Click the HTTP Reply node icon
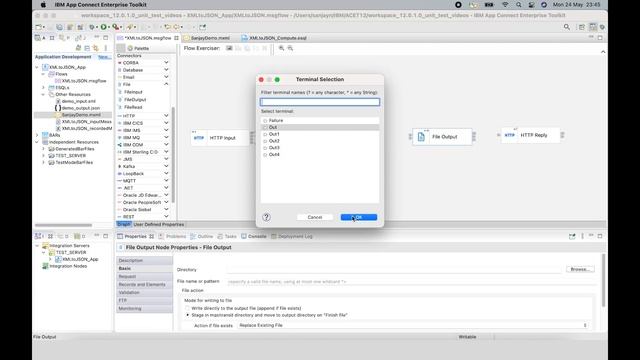The image size is (640, 360). (x=510, y=135)
